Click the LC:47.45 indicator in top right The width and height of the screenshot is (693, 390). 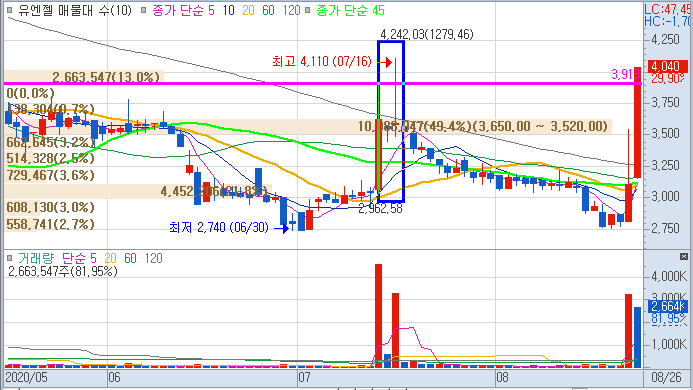[668, 9]
